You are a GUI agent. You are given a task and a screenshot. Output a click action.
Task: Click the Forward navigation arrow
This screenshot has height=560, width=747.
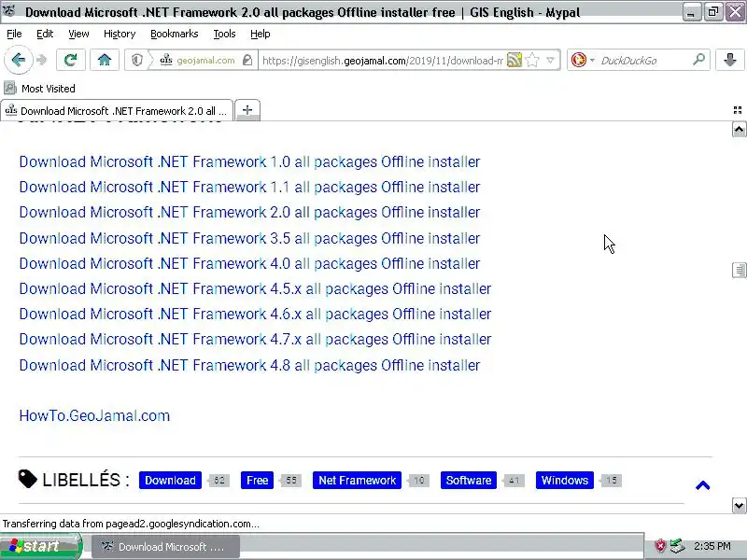tap(42, 60)
